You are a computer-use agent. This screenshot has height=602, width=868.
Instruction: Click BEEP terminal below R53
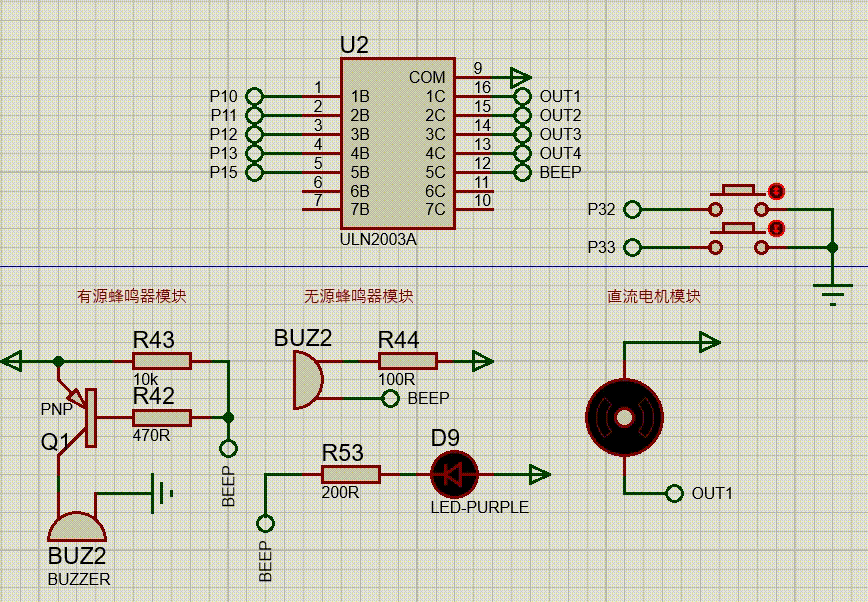click(x=265, y=523)
